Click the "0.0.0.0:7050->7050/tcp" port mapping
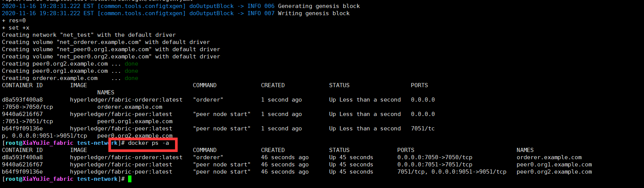Viewport: 644px width, 188px height. pyautogui.click(x=435, y=157)
